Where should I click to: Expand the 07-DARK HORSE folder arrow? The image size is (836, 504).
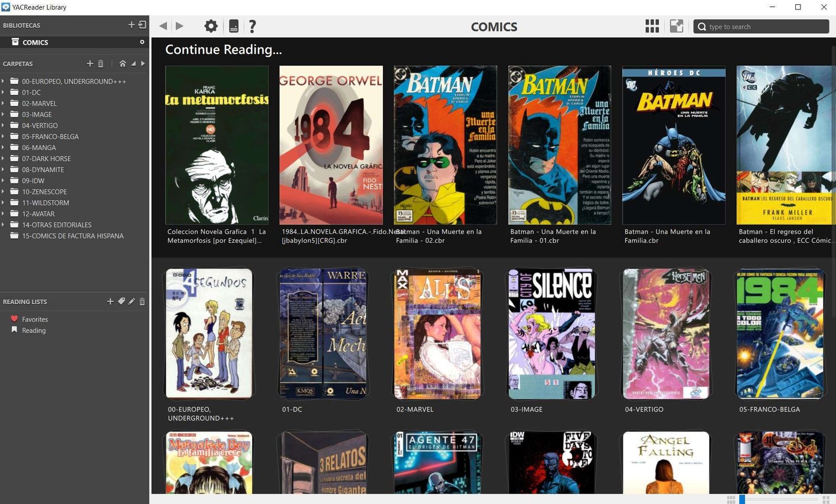pyautogui.click(x=3, y=158)
